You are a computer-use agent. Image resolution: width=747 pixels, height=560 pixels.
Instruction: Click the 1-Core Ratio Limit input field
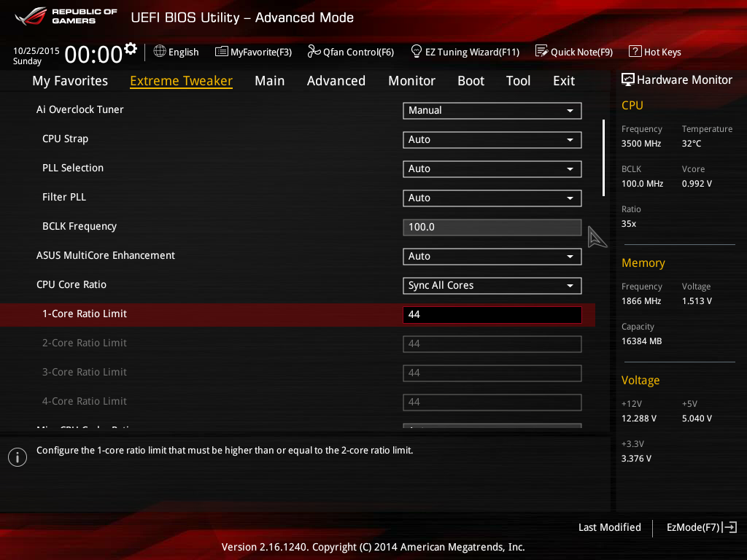coord(492,315)
